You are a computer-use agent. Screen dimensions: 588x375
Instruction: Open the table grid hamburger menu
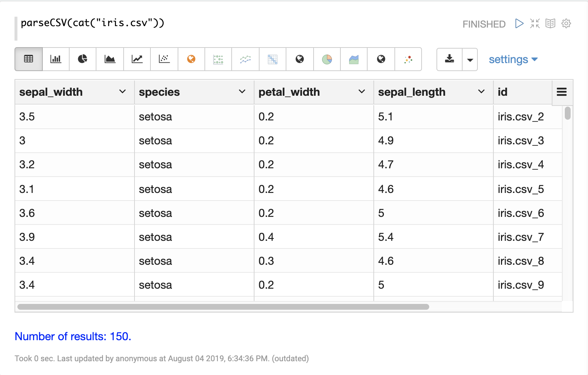[562, 92]
